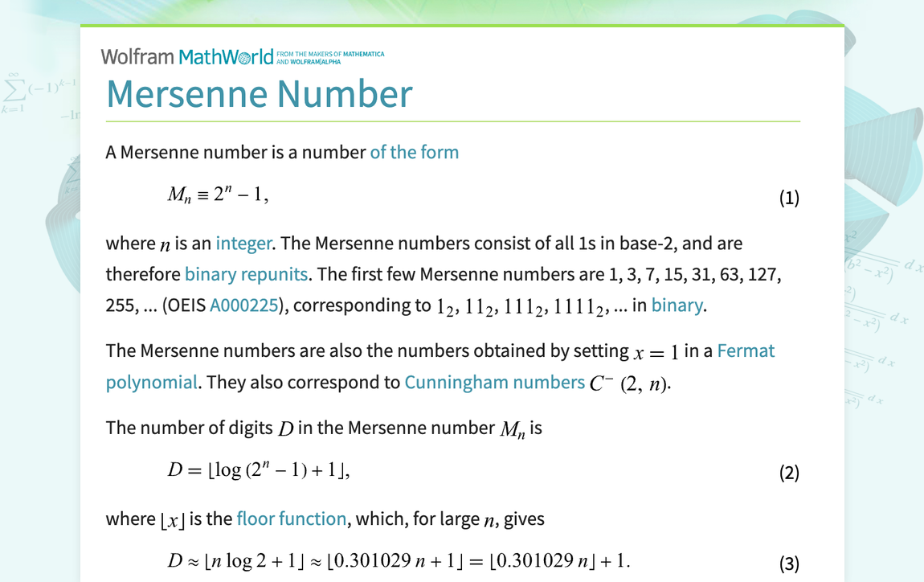This screenshot has width=924, height=582.
Task: Click the Wolfram MathWorld globe logo icon
Action: [x=243, y=56]
